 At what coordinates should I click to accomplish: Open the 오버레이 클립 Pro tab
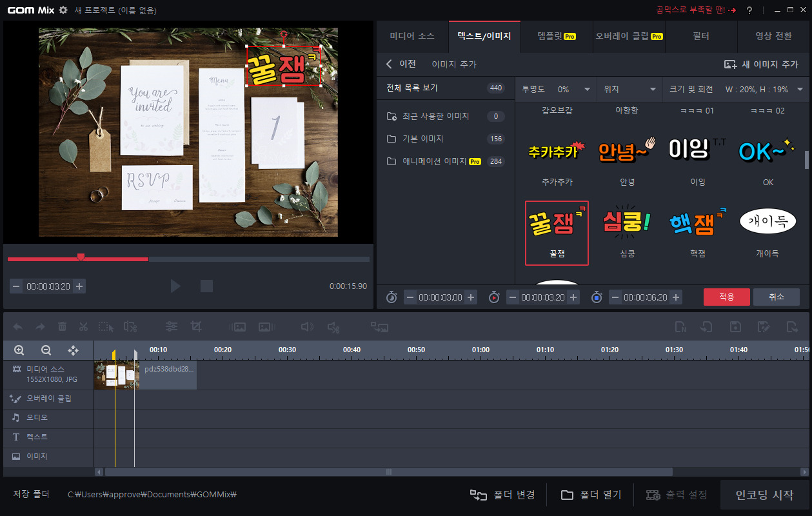tap(629, 36)
